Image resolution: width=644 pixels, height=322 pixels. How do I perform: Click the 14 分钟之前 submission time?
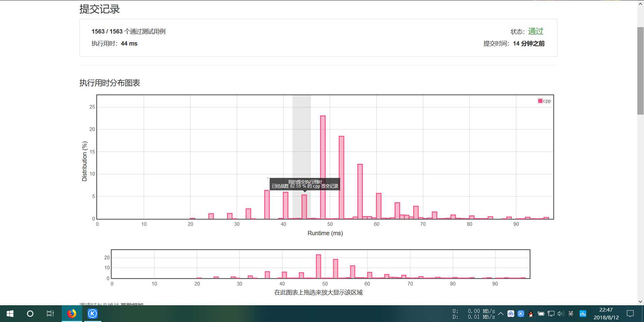(529, 44)
